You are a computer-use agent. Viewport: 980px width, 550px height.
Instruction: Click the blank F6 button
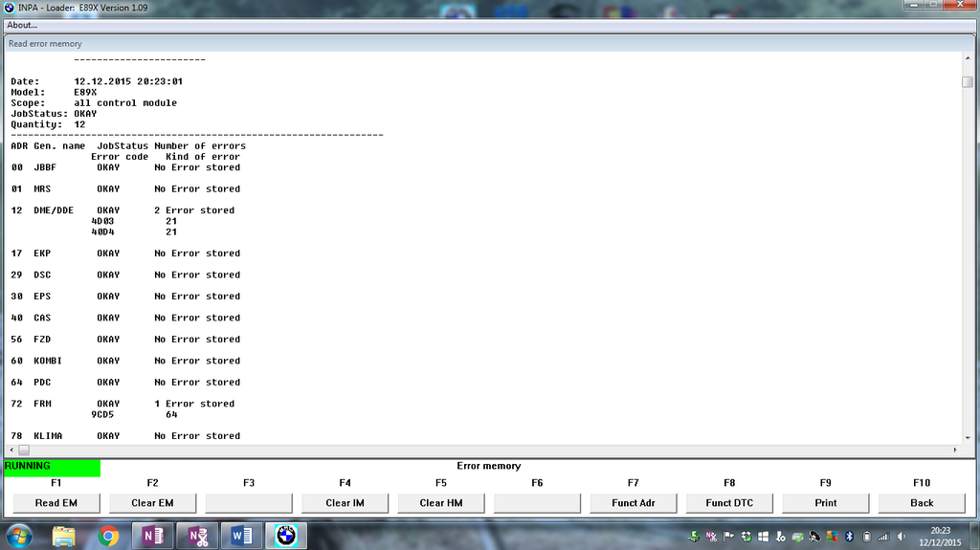coord(538,503)
